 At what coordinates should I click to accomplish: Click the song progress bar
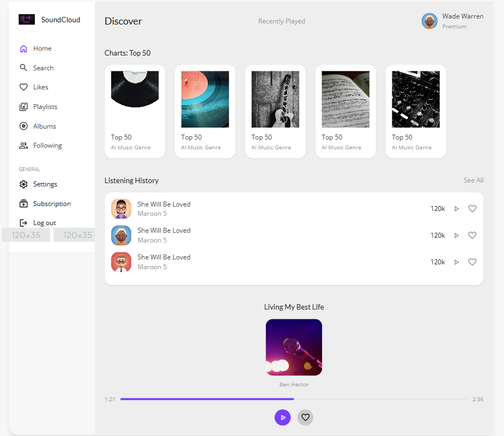click(294, 399)
